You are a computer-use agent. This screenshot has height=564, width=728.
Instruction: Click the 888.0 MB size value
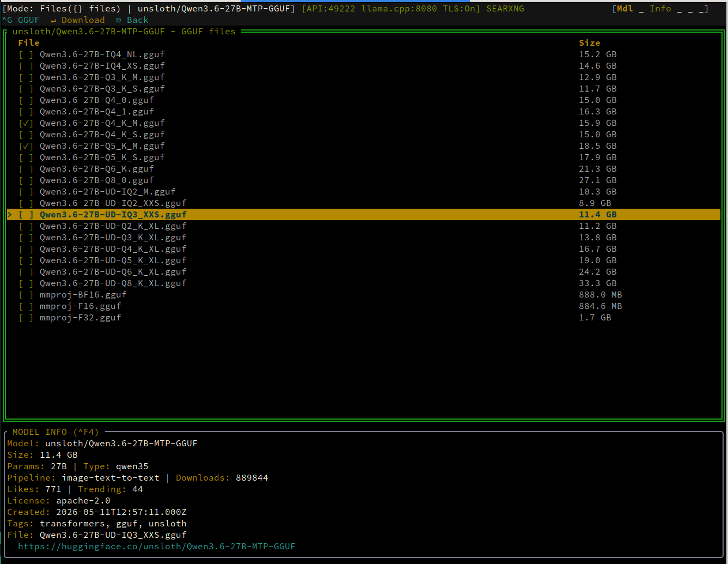tap(601, 295)
